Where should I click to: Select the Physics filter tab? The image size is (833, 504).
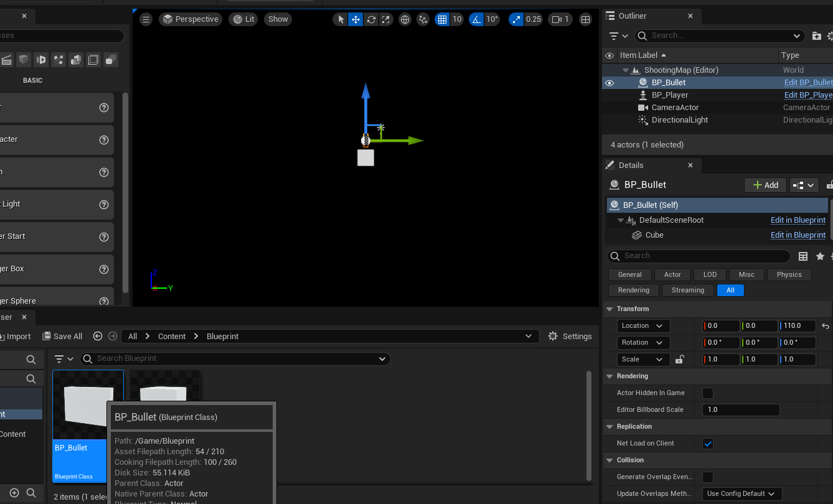(789, 274)
